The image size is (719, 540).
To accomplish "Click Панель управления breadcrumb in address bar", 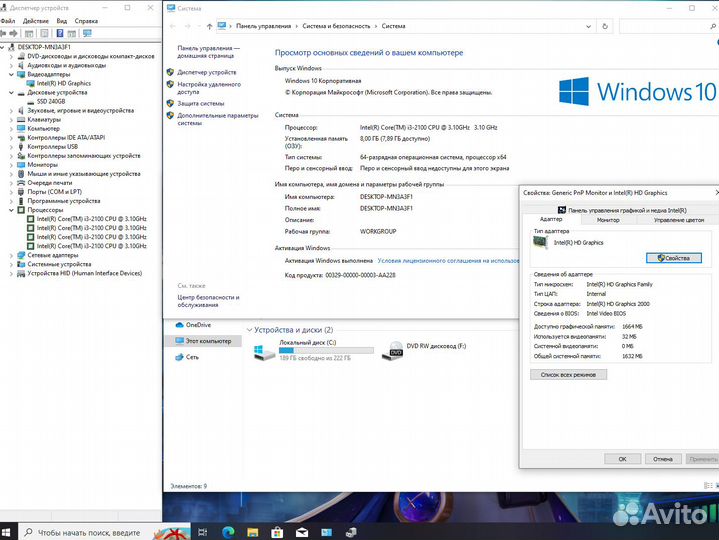I will coord(264,27).
